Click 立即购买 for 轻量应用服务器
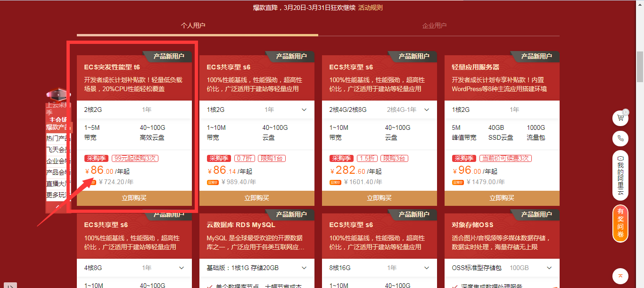Viewport: 644px width, 288px height. (502, 198)
